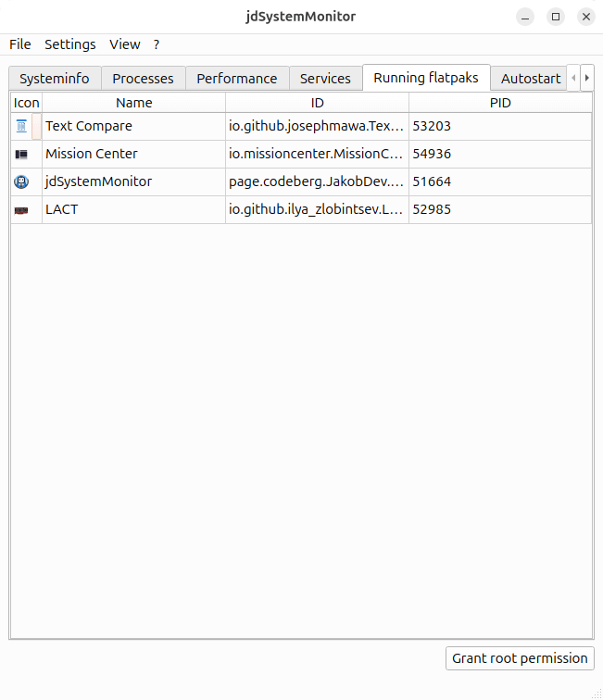Click the tab bar left scroll arrow

coord(573,78)
